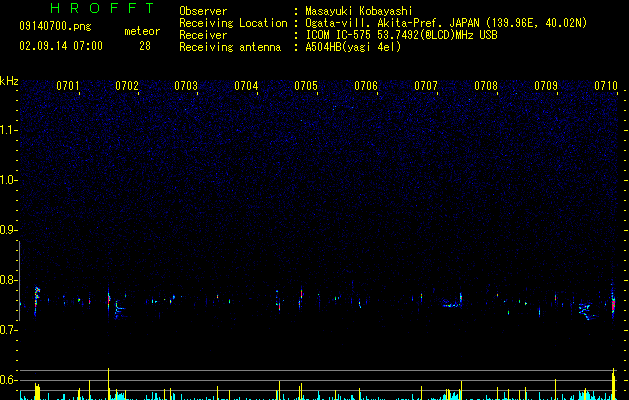Click time marker 0701
The image size is (629, 400).
[x=68, y=86]
